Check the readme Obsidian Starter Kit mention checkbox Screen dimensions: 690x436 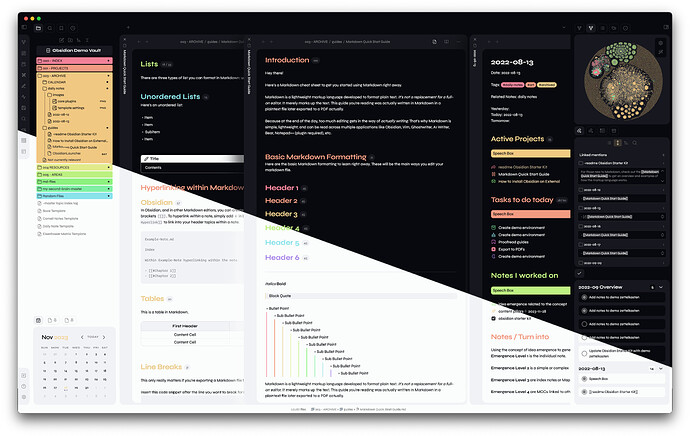click(581, 163)
